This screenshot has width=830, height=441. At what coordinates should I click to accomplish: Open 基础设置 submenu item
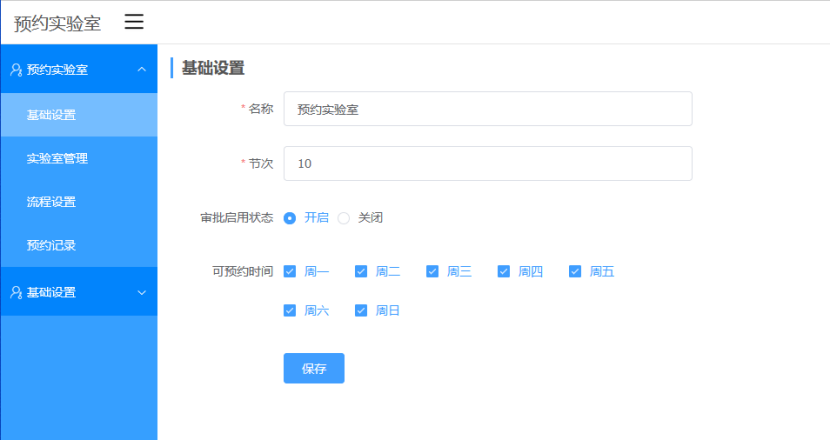(79, 115)
